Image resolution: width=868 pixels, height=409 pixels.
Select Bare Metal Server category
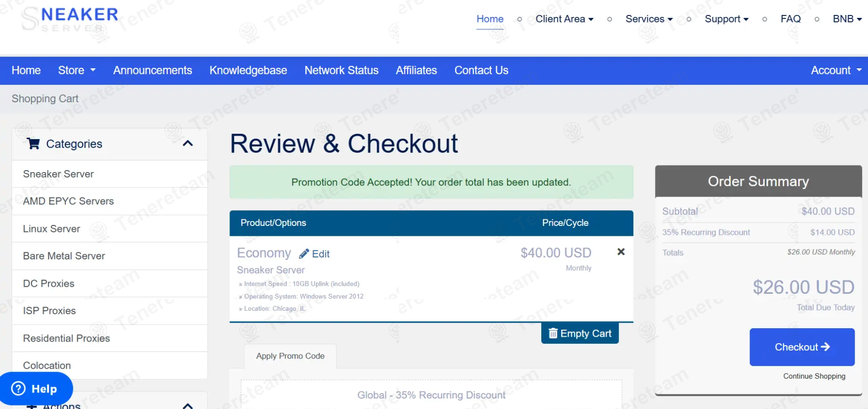pyautogui.click(x=110, y=256)
